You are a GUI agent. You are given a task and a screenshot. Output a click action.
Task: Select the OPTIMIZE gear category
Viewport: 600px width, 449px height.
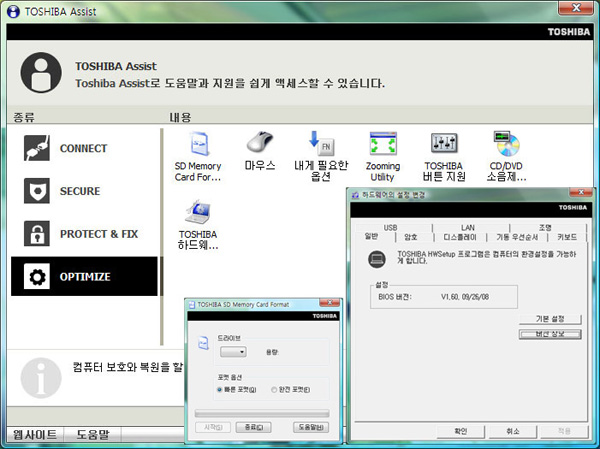pos(84,276)
